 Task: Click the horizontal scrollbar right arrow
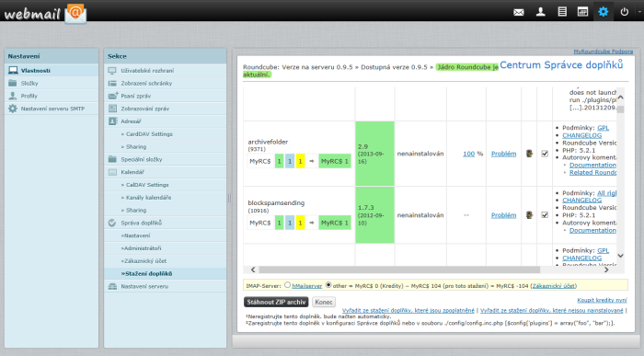point(606,270)
